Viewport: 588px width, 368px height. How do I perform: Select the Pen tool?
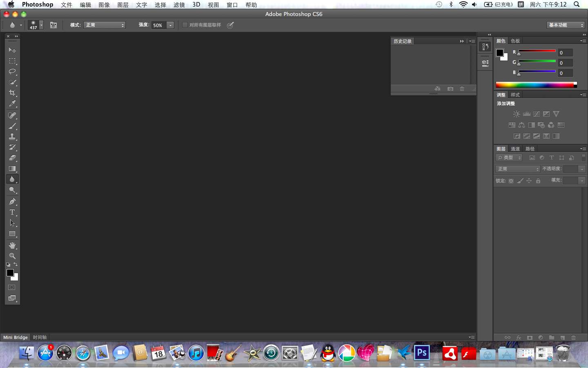[x=12, y=202]
